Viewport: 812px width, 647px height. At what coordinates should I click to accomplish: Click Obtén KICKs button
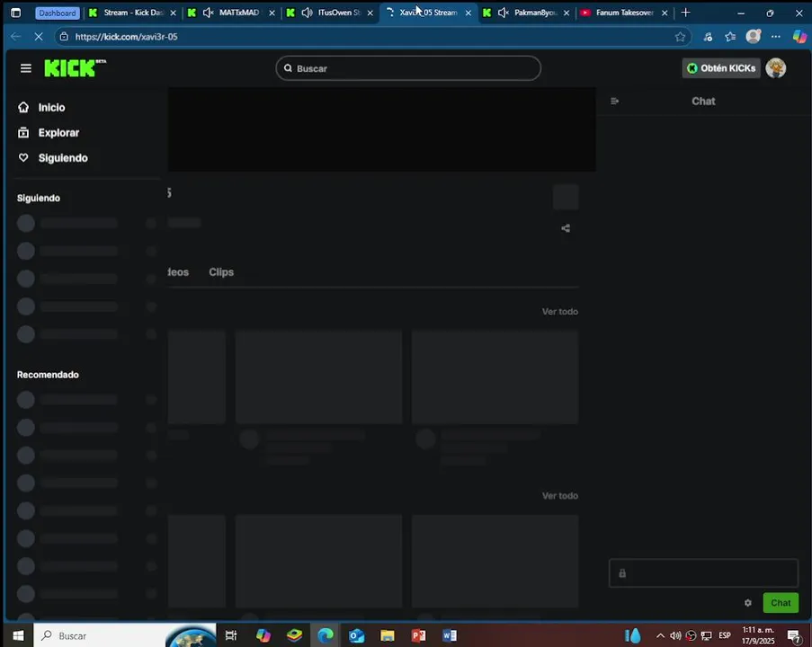[x=721, y=68]
